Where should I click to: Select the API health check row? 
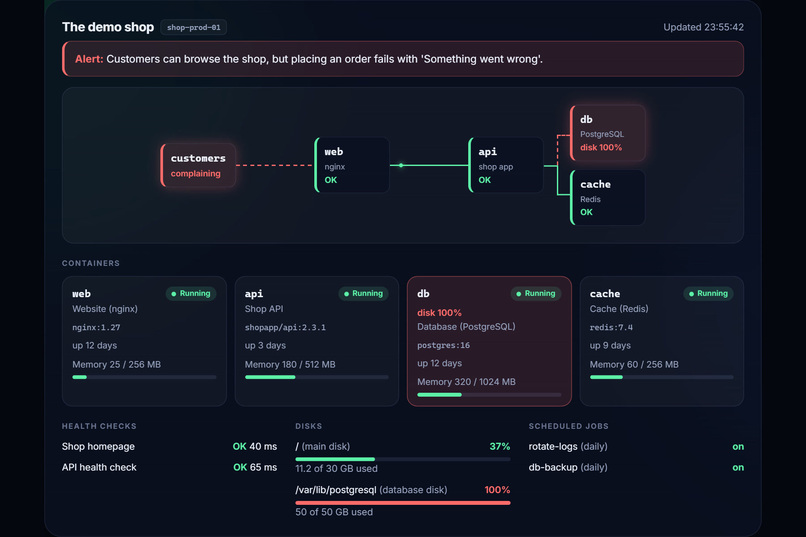(x=170, y=468)
